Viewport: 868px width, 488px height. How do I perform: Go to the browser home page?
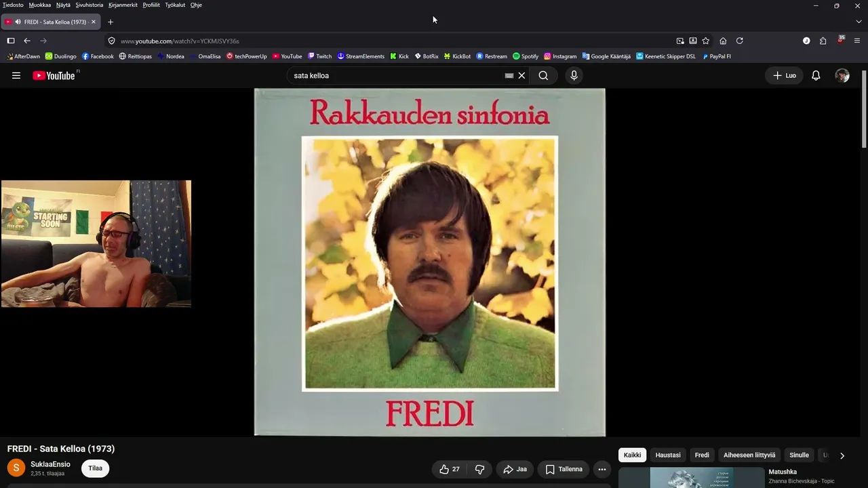(723, 41)
